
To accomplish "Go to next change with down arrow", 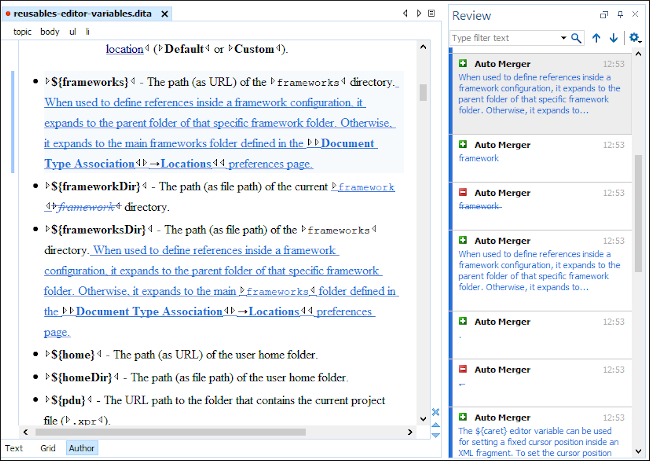I will point(613,38).
